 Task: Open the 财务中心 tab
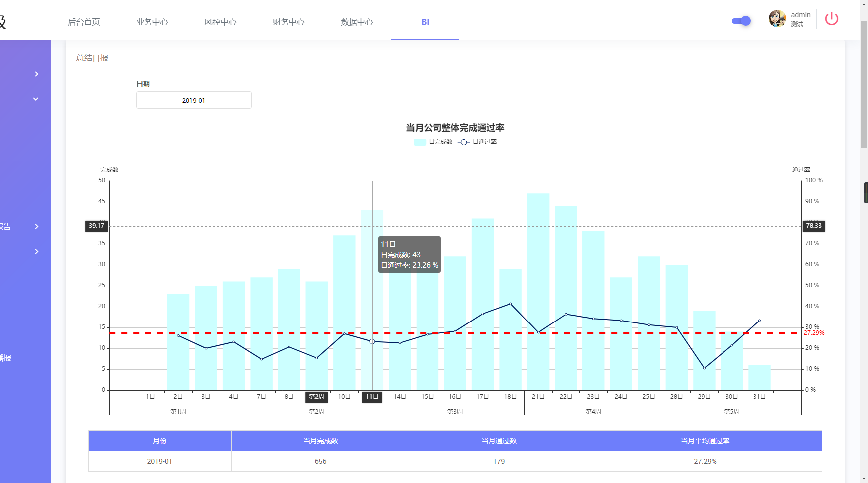click(289, 22)
